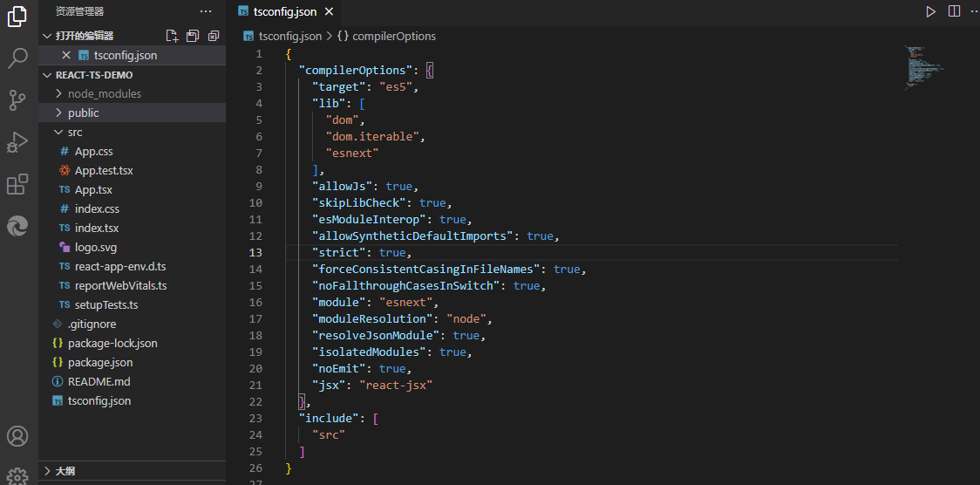Click the save all icon in open editors

(x=193, y=36)
